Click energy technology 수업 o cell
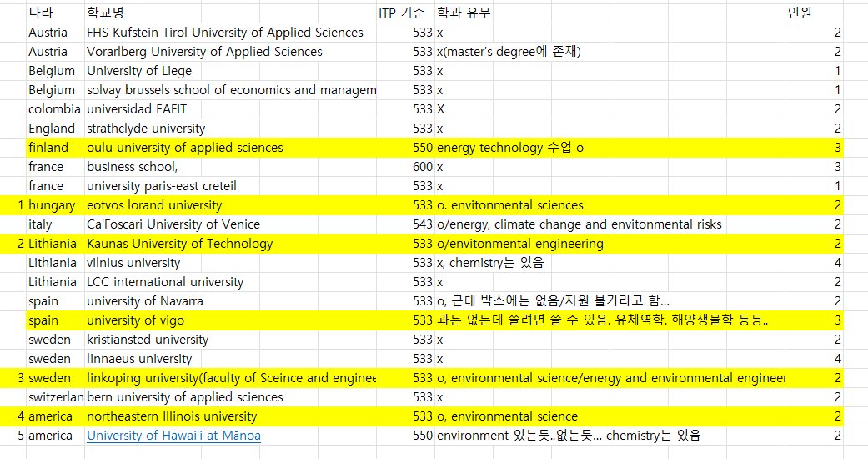 510,148
